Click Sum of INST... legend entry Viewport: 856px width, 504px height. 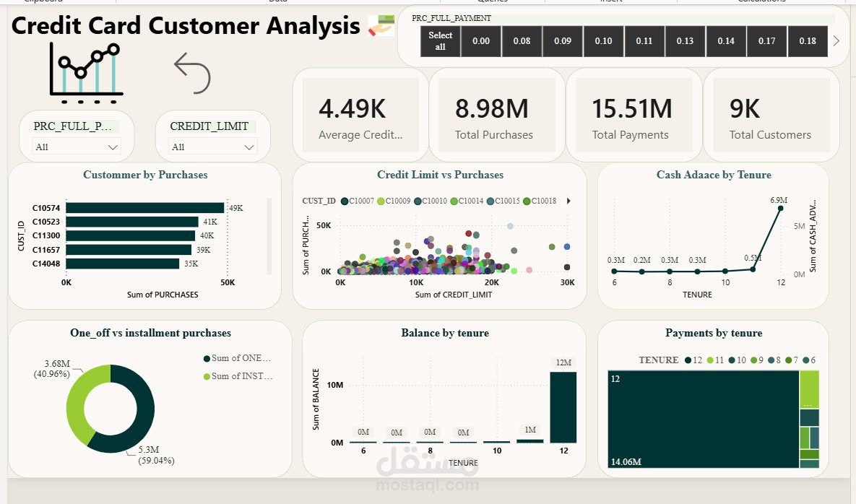[238, 376]
